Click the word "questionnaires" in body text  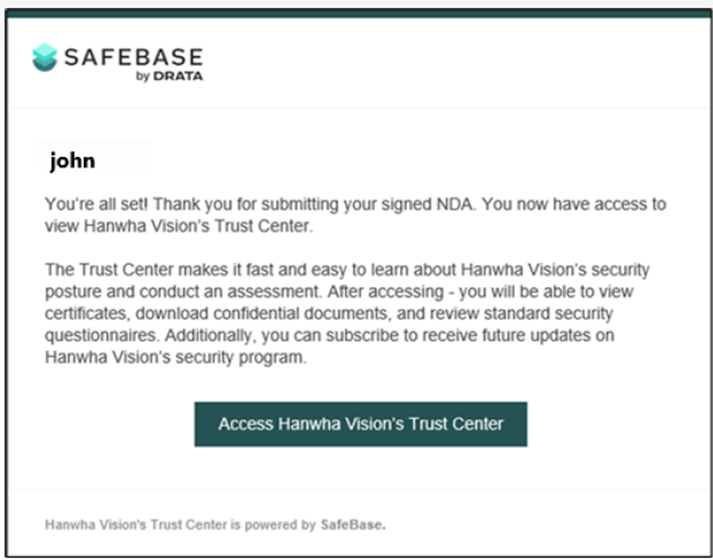[102, 335]
